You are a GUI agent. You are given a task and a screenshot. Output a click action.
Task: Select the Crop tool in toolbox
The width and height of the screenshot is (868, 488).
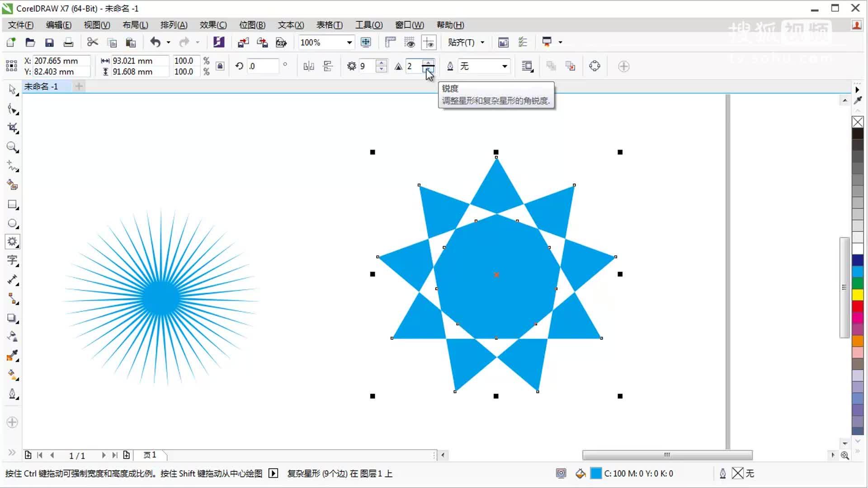12,128
